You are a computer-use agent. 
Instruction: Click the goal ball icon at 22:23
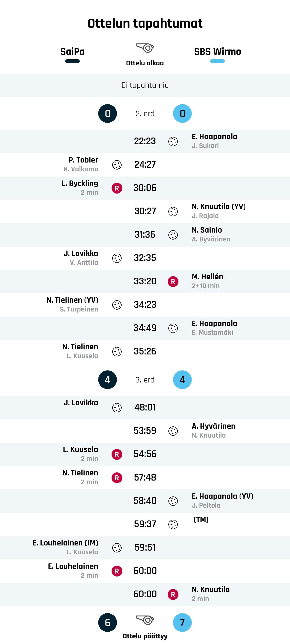(x=173, y=142)
